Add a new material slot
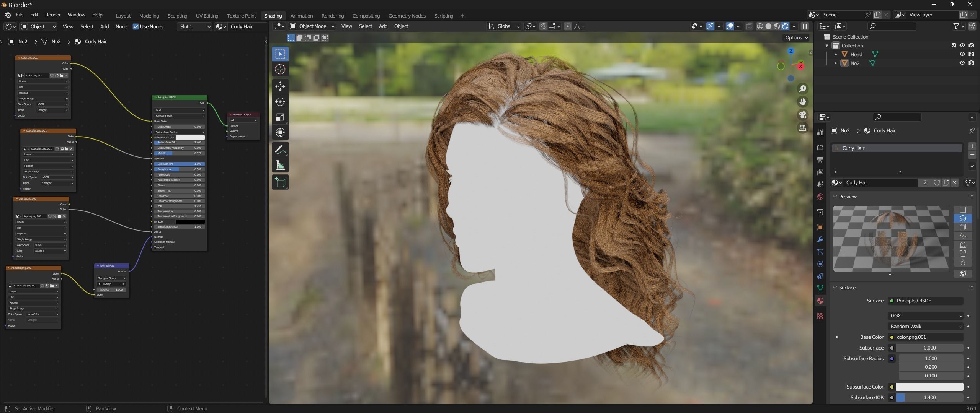The image size is (980, 413). pos(972,146)
